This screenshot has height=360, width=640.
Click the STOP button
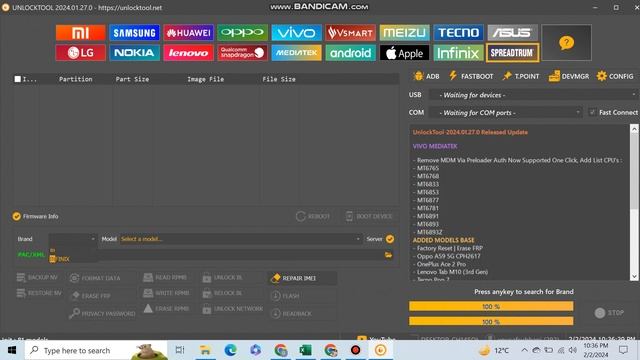pos(609,313)
